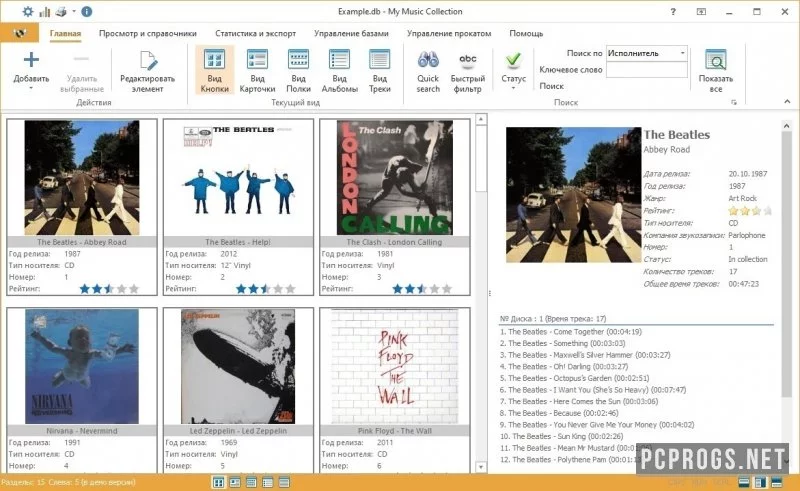Click track Something (00:03:03)
Image resolution: width=800 pixels, height=491 pixels.
click(562, 343)
